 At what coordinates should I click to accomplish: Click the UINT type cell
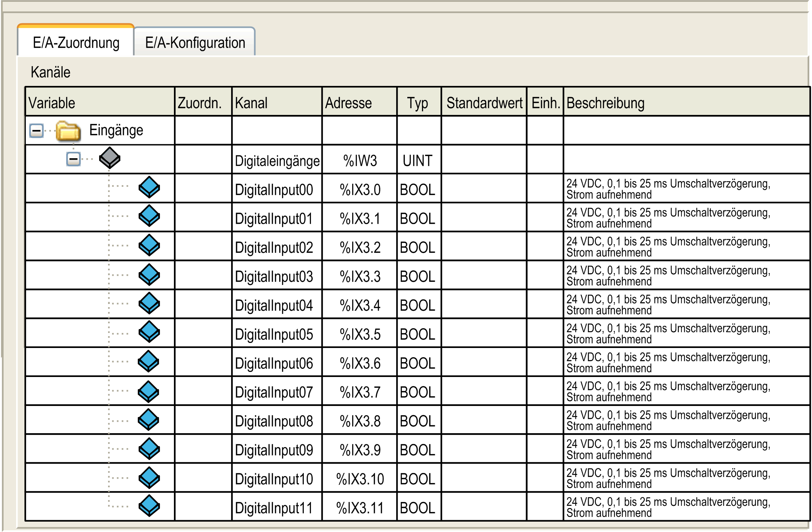(419, 159)
